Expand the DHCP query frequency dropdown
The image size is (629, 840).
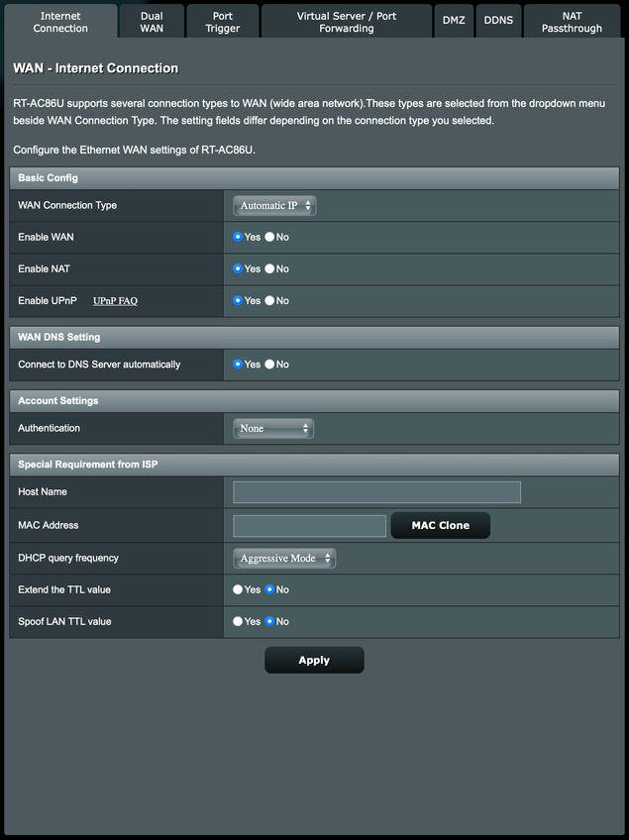point(284,559)
